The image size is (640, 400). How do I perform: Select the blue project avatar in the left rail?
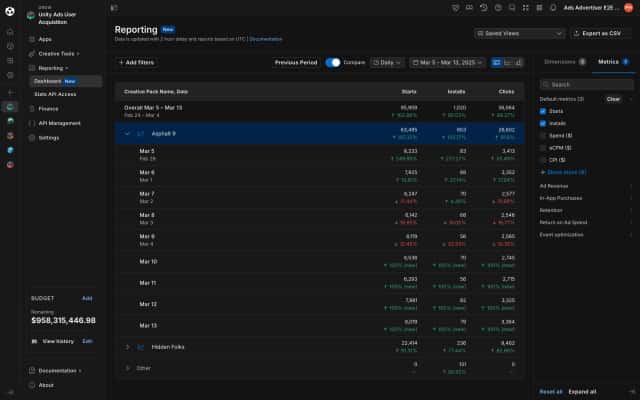pos(11,150)
